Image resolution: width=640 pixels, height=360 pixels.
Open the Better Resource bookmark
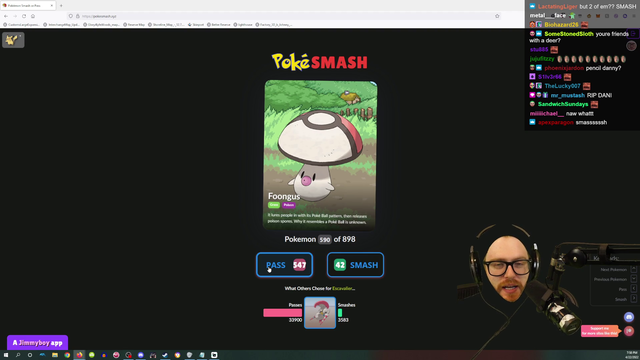tap(219, 24)
